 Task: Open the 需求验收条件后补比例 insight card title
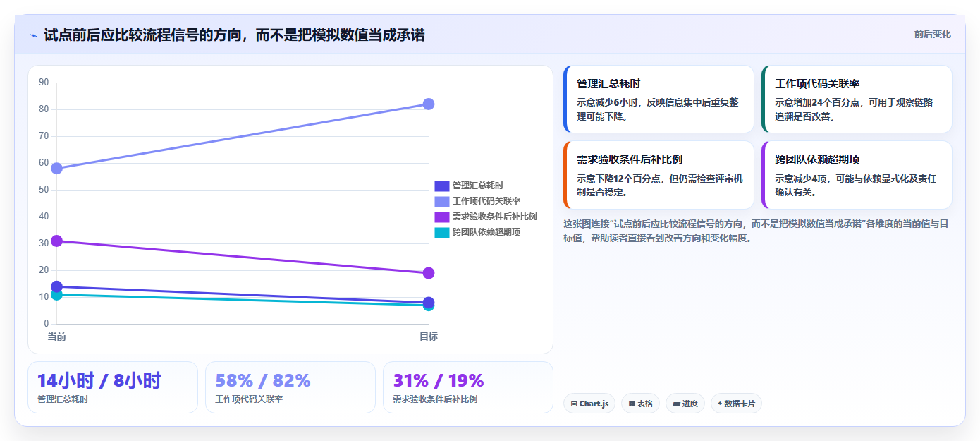point(630,159)
